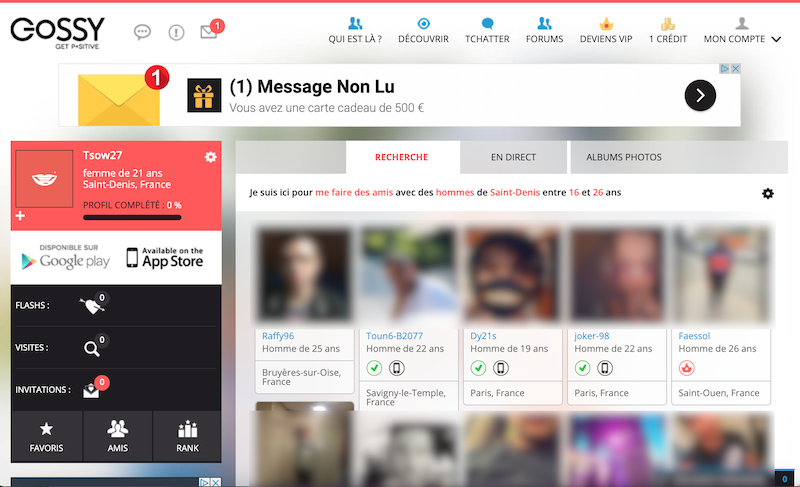Image resolution: width=800 pixels, height=487 pixels.
Task: Click joker-98's mobile phone icon
Action: tap(605, 368)
